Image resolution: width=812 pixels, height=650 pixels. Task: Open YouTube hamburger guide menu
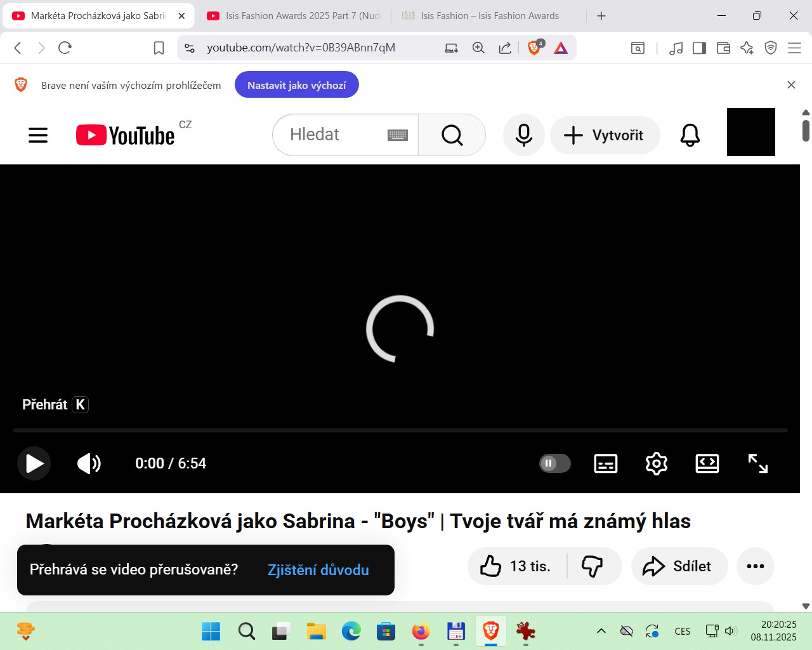click(38, 135)
